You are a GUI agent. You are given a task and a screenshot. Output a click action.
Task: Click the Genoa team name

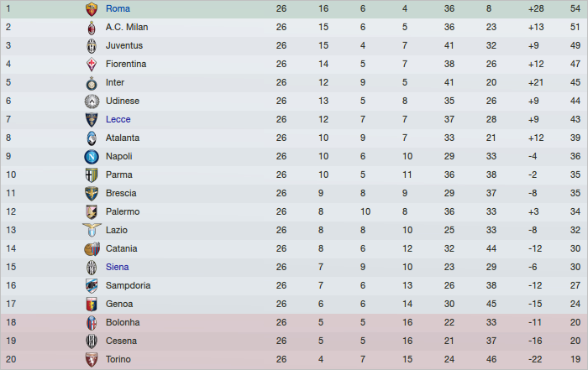119,304
